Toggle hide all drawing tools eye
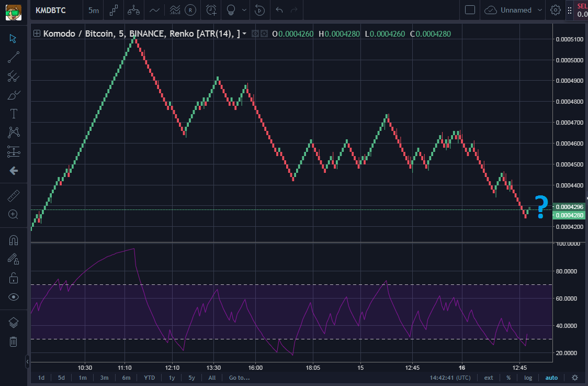This screenshot has height=386, width=588. (13, 297)
